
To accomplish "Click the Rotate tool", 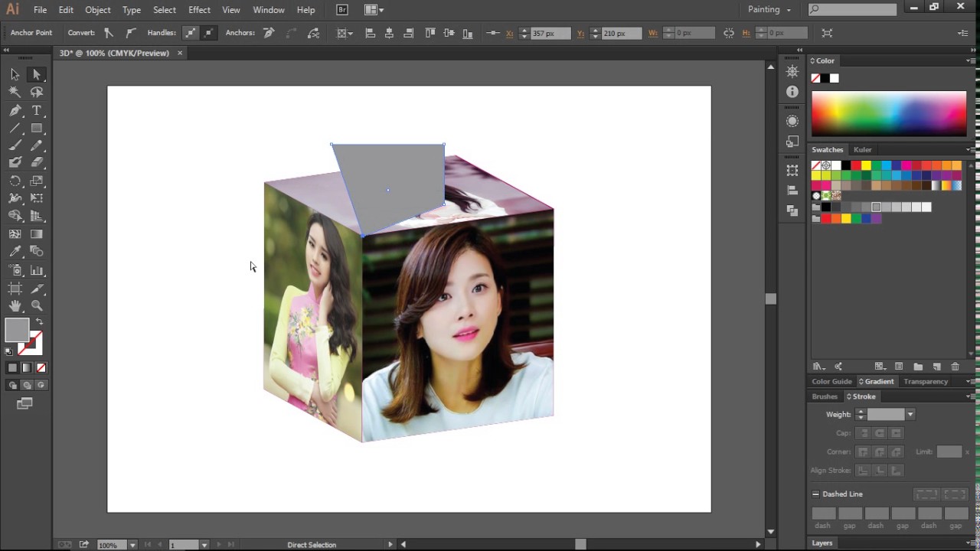I will [15, 181].
